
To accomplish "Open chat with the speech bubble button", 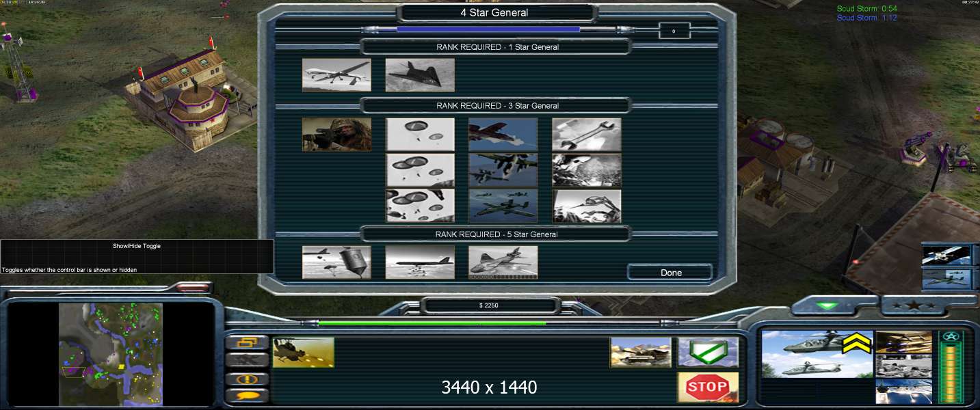I will tap(247, 396).
